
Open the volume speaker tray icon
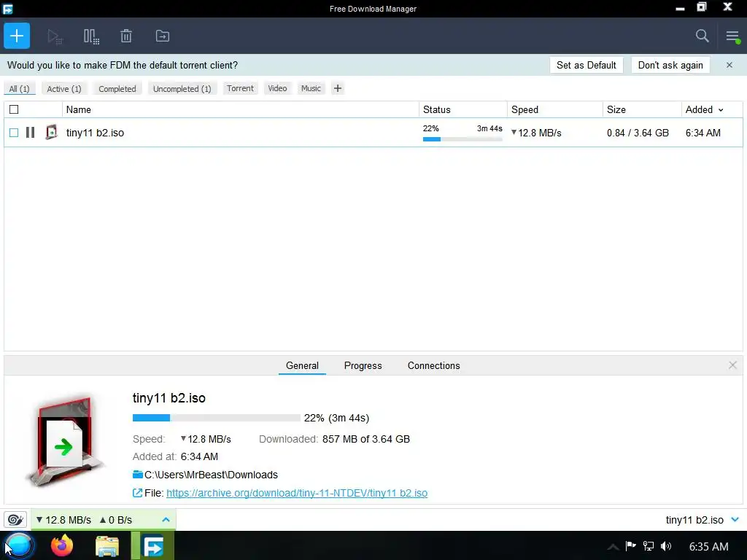(666, 546)
